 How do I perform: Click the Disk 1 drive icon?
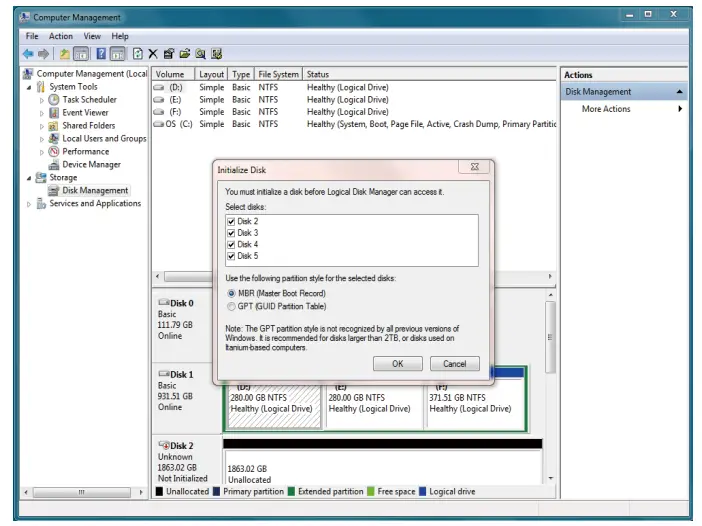(x=163, y=374)
